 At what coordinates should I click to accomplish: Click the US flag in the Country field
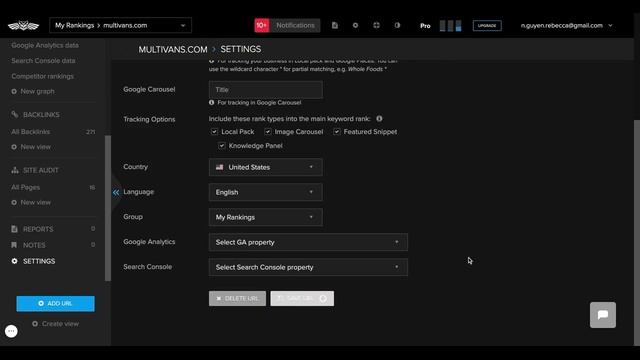(x=220, y=167)
